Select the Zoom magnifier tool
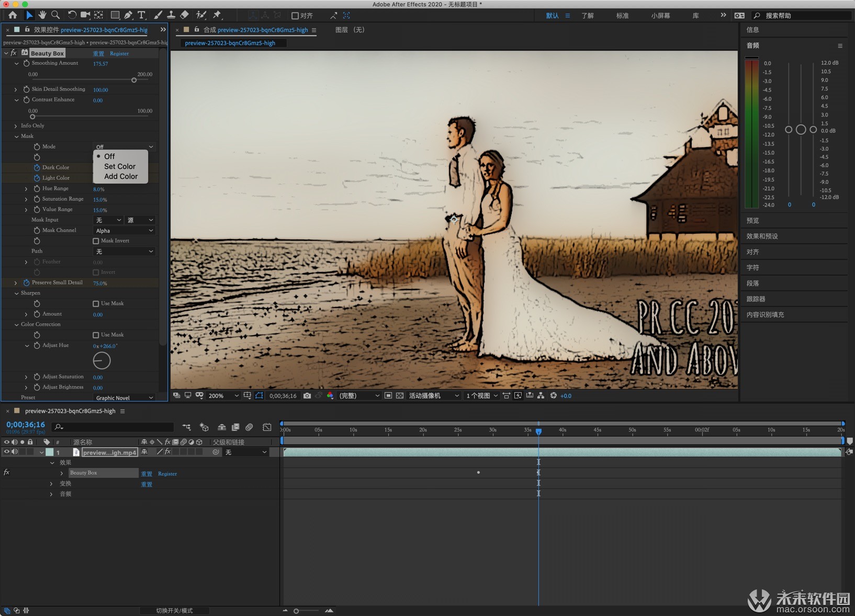Viewport: 855px width, 616px height. (x=55, y=15)
